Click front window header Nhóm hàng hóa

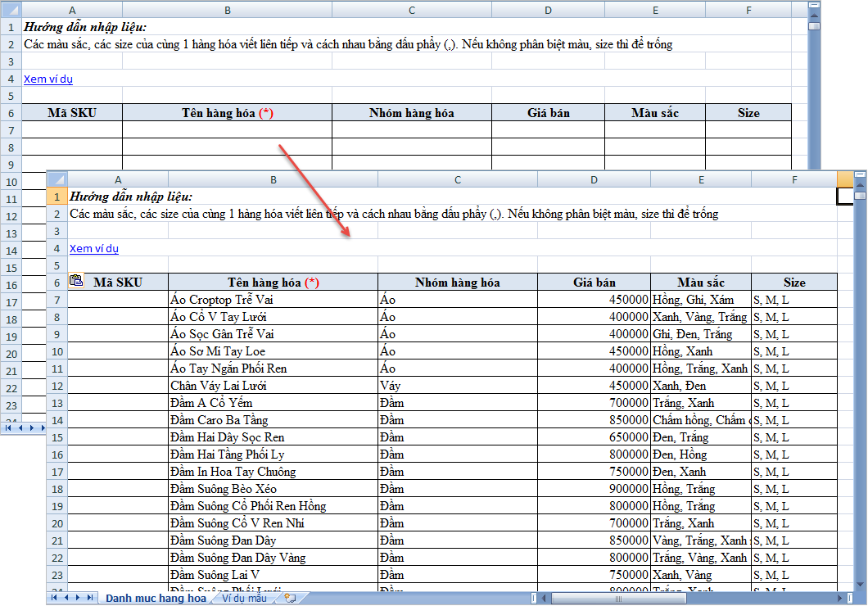click(x=457, y=283)
